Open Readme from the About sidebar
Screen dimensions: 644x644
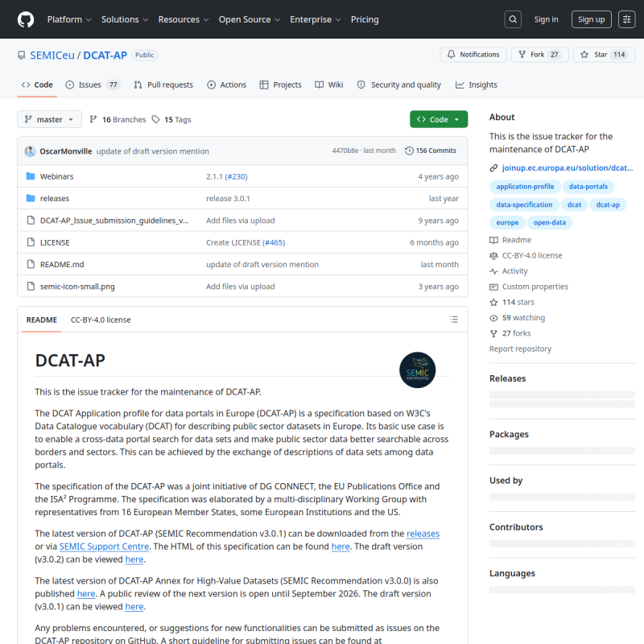click(510, 240)
